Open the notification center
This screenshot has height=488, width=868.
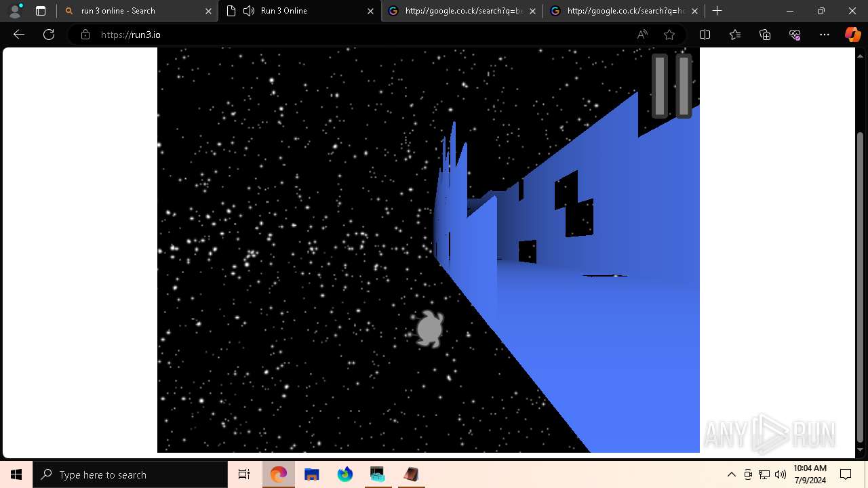point(846,474)
